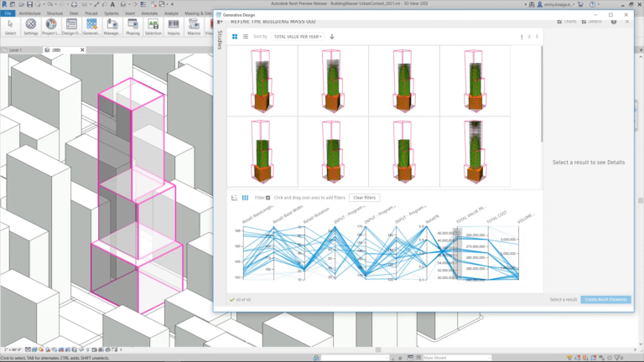Image resolution: width=644 pixels, height=362 pixels.
Task: Select the last design result thumbnail in bottom row
Action: (475, 152)
